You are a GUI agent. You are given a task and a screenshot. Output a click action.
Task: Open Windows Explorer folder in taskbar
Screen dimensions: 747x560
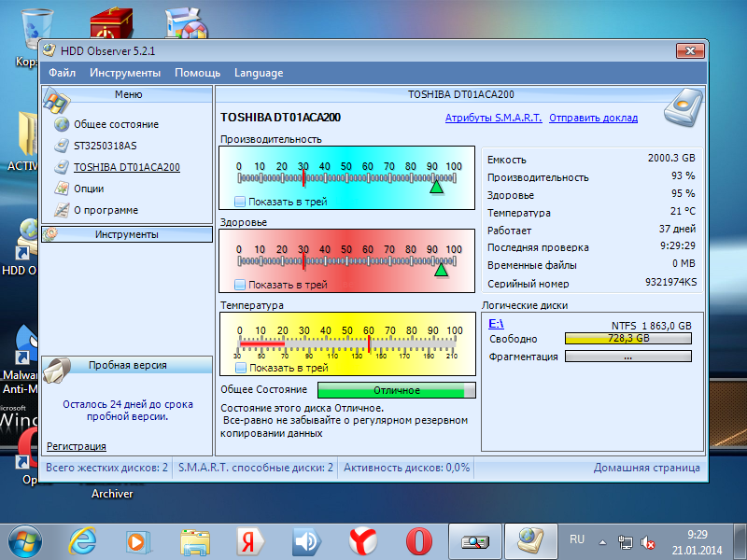(195, 542)
